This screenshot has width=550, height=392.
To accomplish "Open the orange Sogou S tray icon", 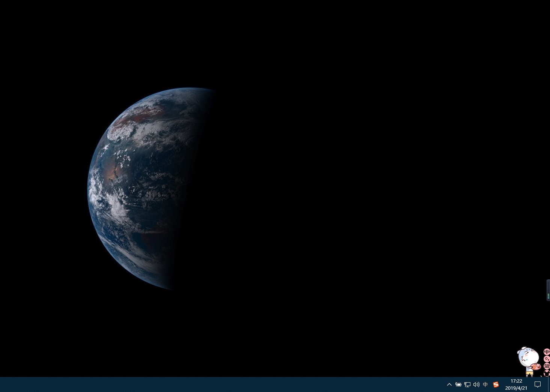I will [x=496, y=384].
